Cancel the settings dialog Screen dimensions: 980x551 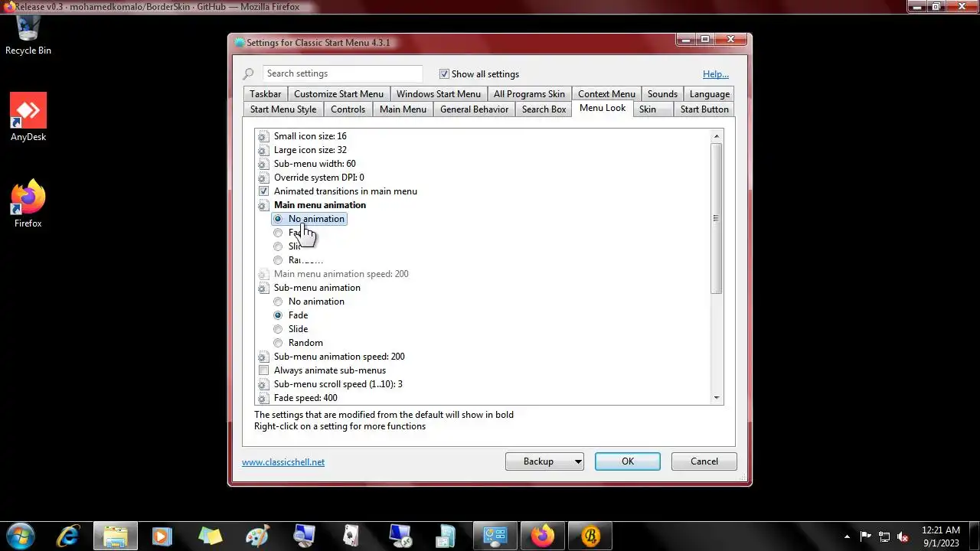click(704, 461)
